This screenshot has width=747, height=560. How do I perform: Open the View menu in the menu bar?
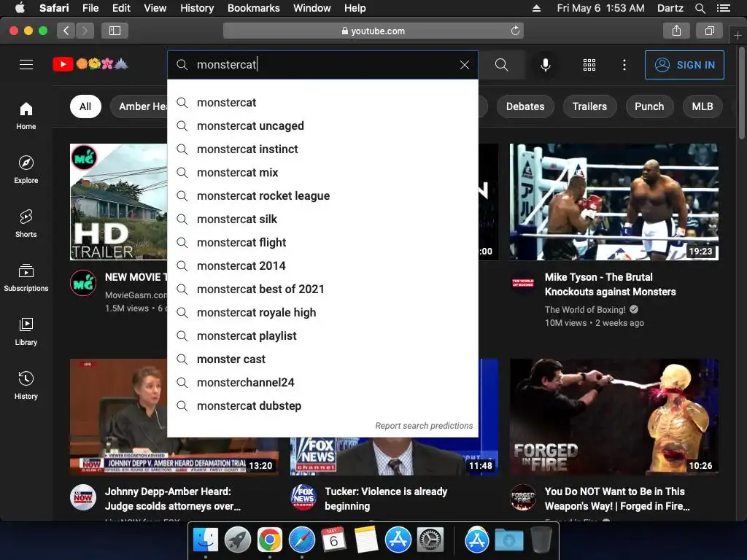pos(155,8)
